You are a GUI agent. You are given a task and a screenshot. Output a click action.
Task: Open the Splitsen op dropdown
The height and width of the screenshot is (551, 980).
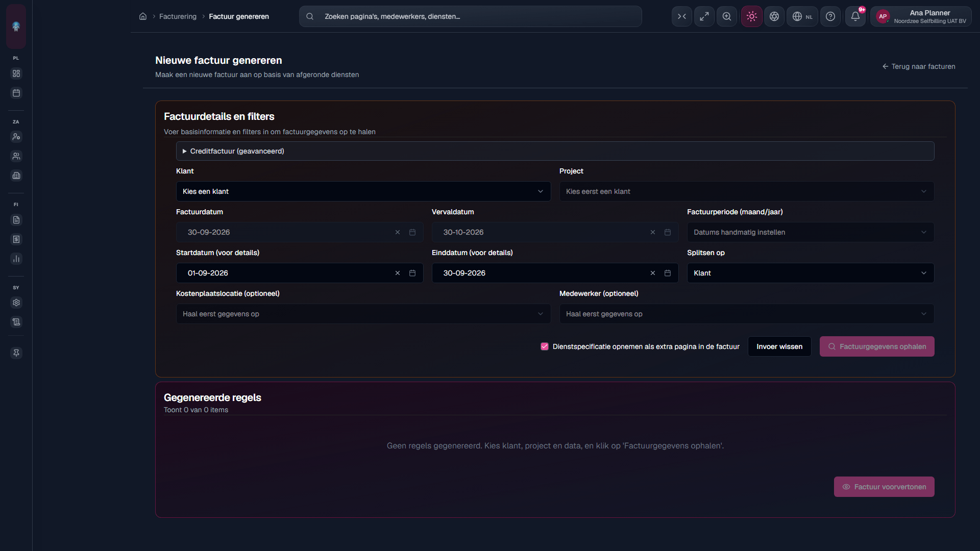pyautogui.click(x=811, y=273)
